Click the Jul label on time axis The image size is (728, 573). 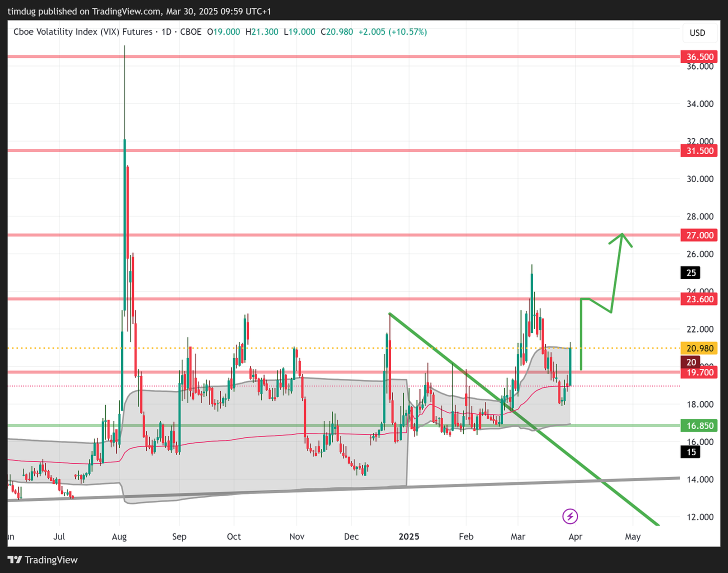59,536
